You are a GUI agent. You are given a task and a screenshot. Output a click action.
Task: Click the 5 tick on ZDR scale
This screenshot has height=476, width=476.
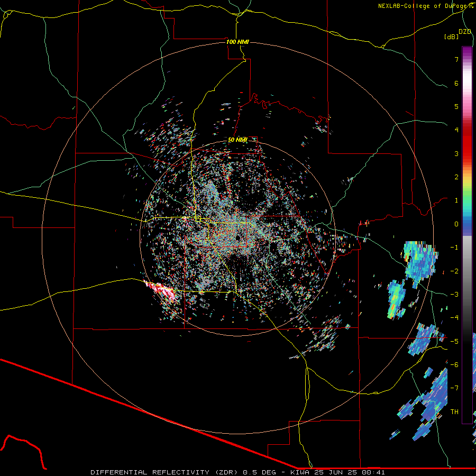[456, 106]
